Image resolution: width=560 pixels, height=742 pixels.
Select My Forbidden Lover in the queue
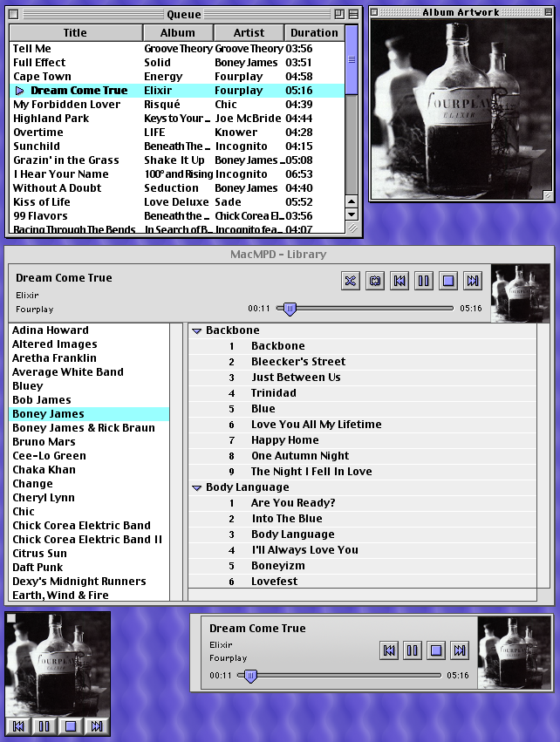point(177,105)
